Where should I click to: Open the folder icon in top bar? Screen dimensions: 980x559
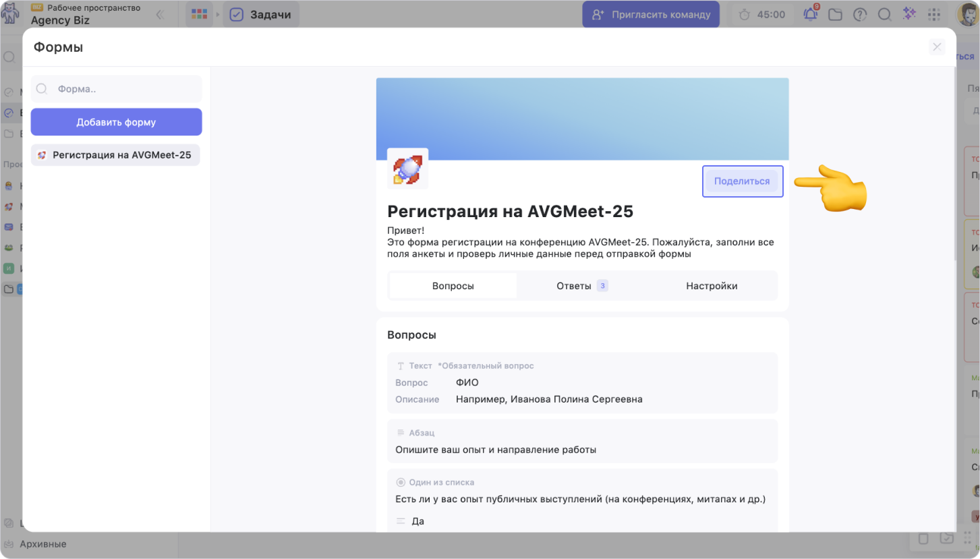pyautogui.click(x=835, y=14)
